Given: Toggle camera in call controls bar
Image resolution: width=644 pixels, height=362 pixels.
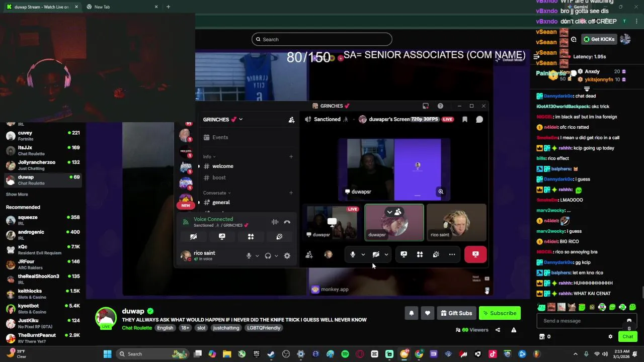Looking at the screenshot, I should [376, 254].
